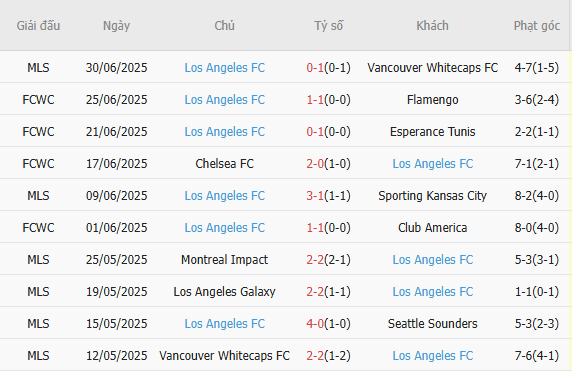The image size is (572, 376).
Task: Click the 2-0 score versus Chelsea
Action: click(315, 164)
